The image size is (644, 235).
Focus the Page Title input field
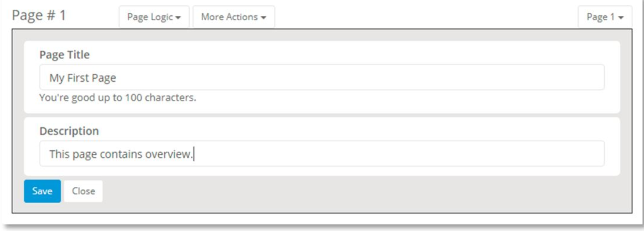coord(321,78)
